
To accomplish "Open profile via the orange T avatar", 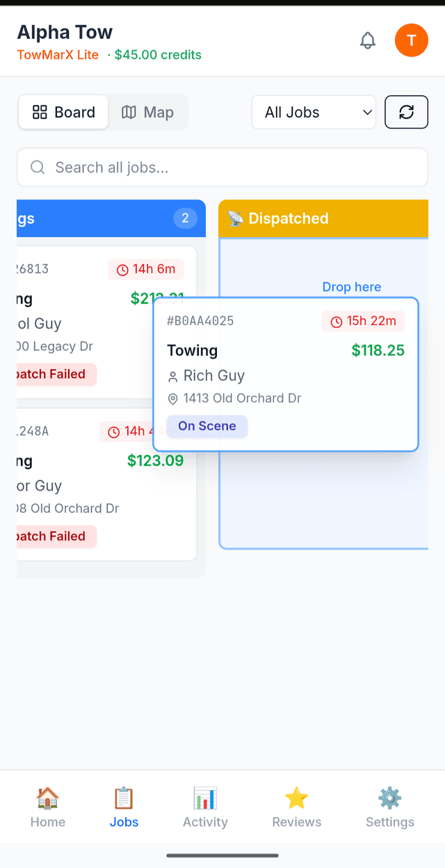I will pyautogui.click(x=412, y=40).
